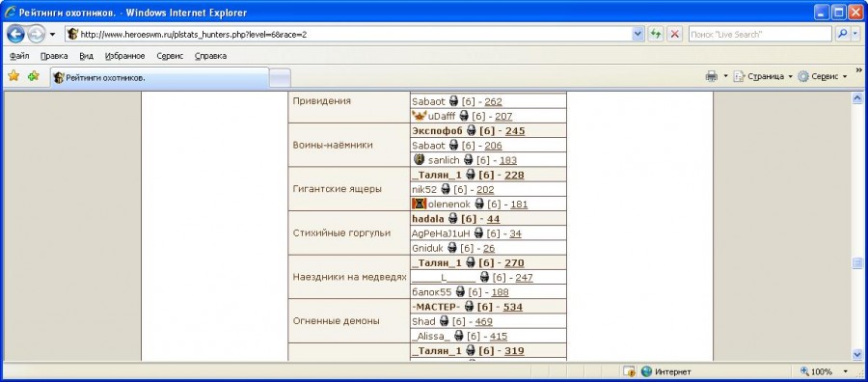The width and height of the screenshot is (868, 382).
Task: Open the Файл menu
Action: 19,56
